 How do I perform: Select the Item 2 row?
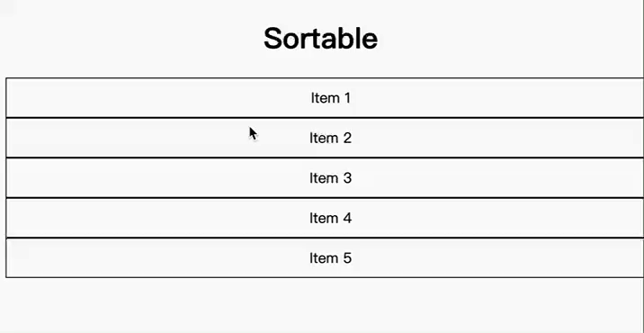(325, 138)
